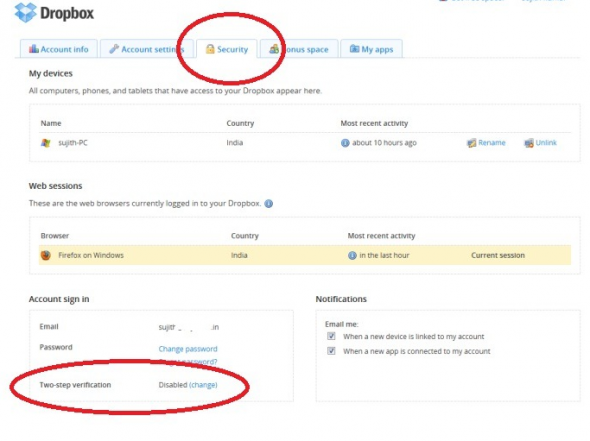Select the Security tab

click(x=227, y=49)
